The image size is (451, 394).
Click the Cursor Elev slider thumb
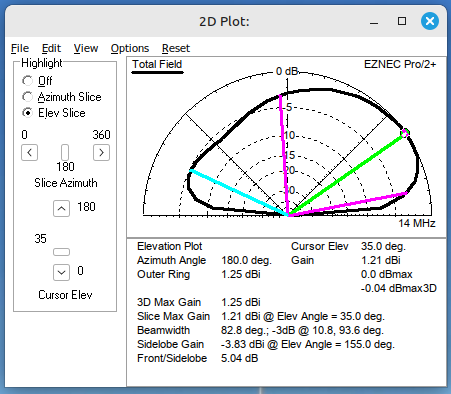[61, 252]
